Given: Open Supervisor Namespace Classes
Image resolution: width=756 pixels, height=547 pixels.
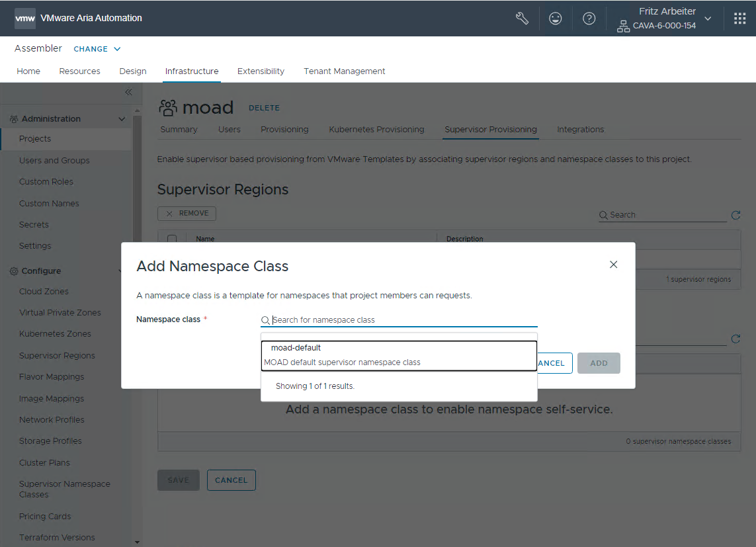Looking at the screenshot, I should pos(65,489).
